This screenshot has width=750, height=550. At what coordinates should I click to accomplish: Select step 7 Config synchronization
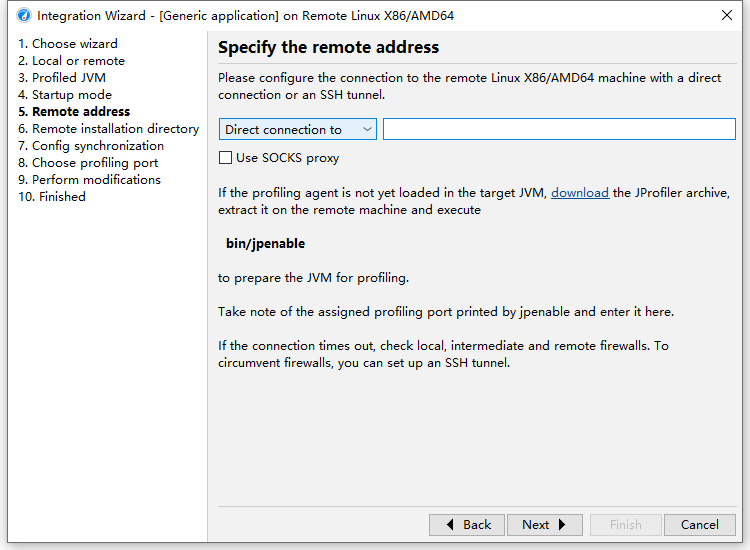91,146
